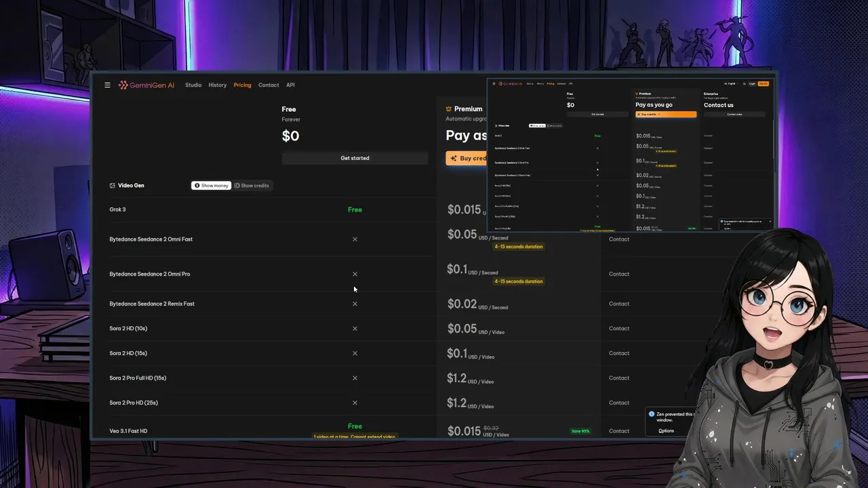Click Options in the Zen popup
Screen dimensions: 868x488
(x=666, y=431)
